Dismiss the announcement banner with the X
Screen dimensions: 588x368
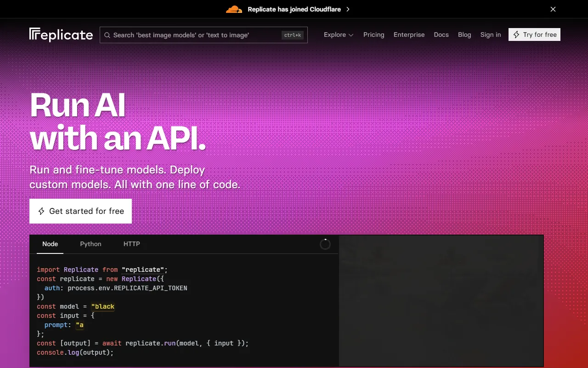click(x=553, y=9)
